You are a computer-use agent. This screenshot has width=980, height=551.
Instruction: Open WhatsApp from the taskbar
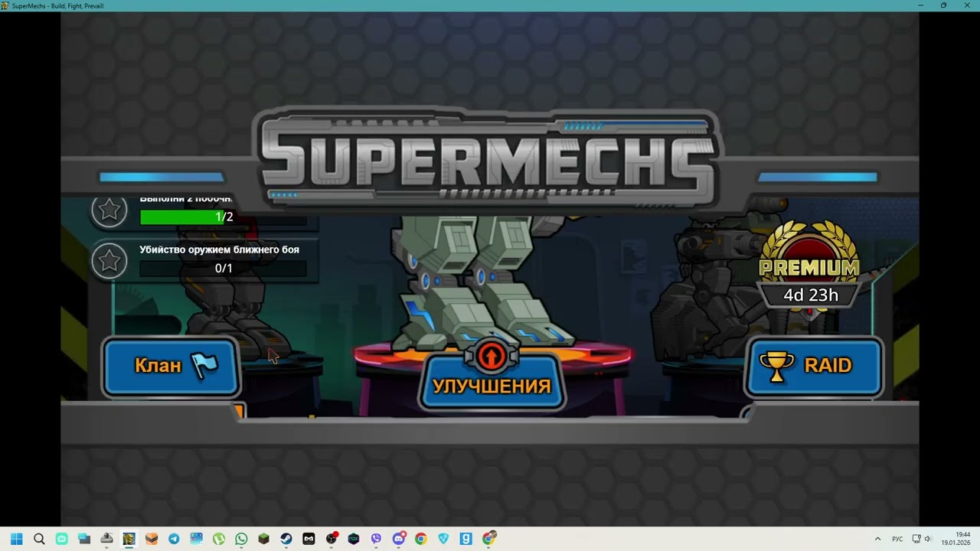(x=241, y=539)
